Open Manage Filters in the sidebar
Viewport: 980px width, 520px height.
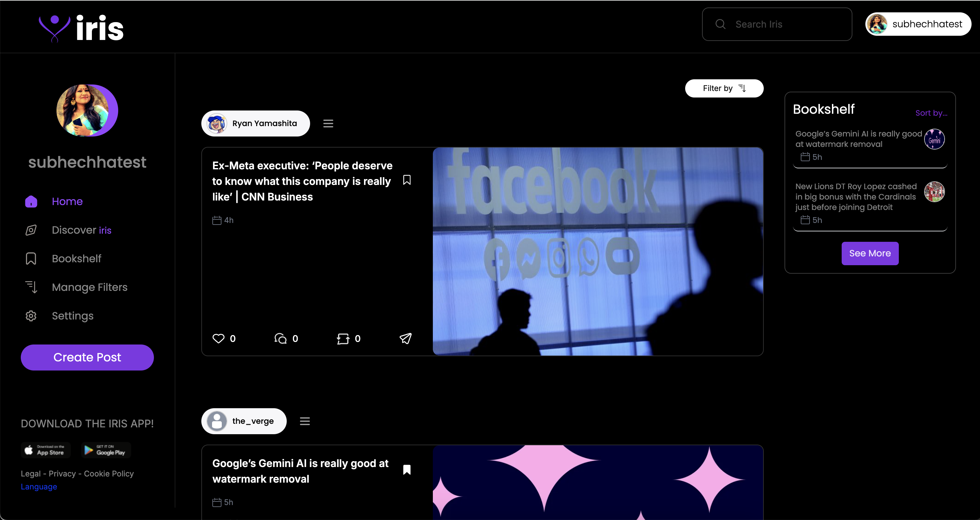click(x=89, y=287)
